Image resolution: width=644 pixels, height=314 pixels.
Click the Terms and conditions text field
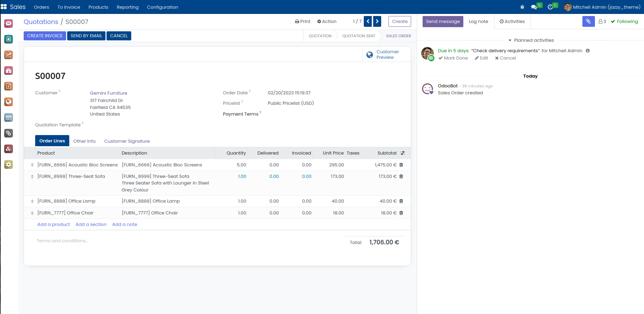tap(63, 241)
